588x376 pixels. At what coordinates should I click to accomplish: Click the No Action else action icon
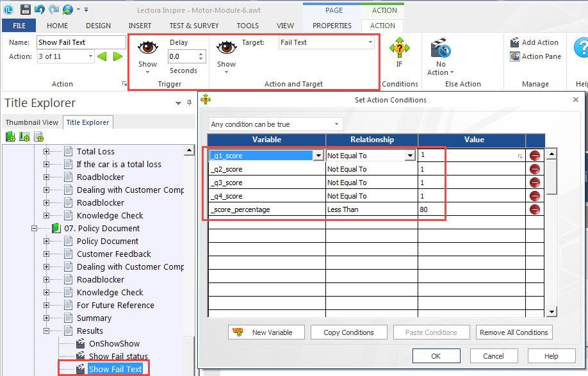440,48
